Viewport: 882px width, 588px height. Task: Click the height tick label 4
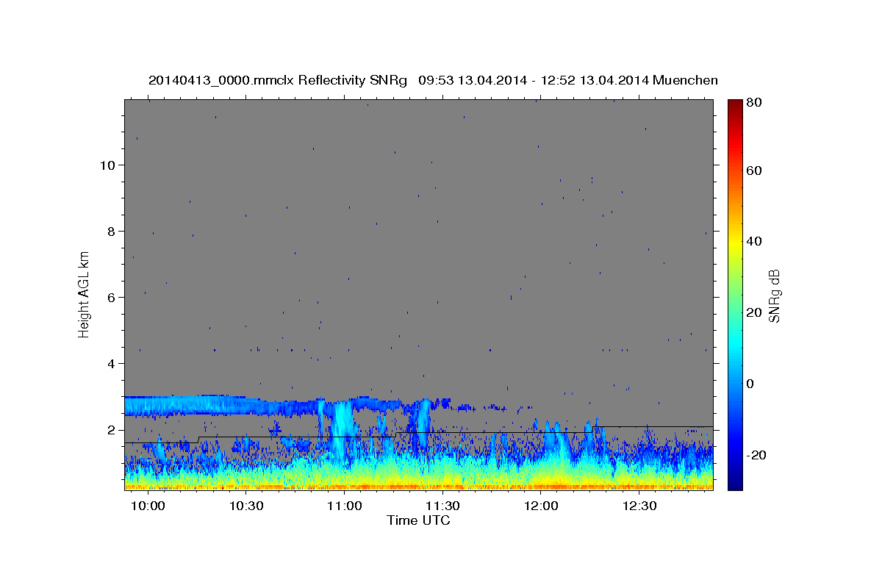(x=112, y=363)
